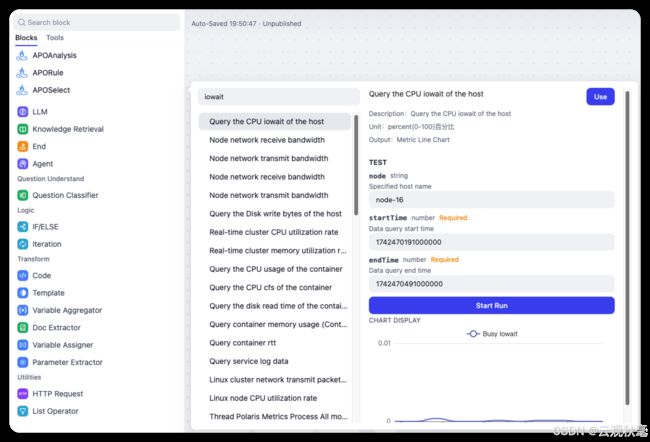The image size is (650, 442).
Task: Select Query the CPU cfs of the container
Action: tap(274, 288)
